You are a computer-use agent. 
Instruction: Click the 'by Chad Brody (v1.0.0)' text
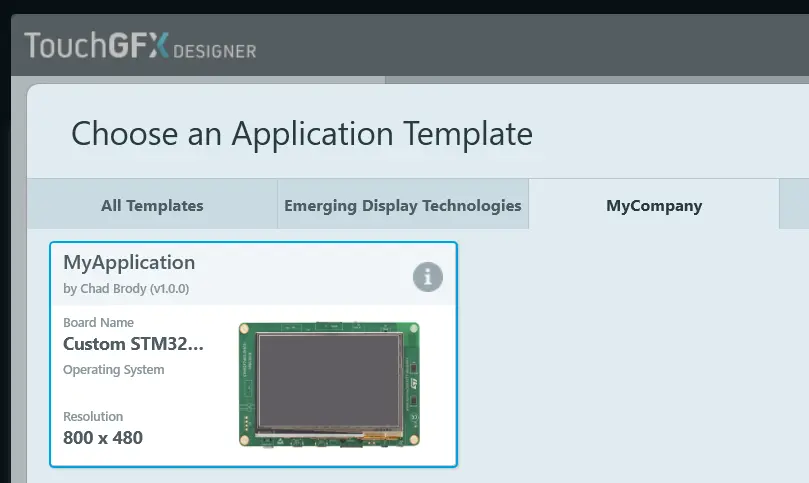tap(126, 288)
